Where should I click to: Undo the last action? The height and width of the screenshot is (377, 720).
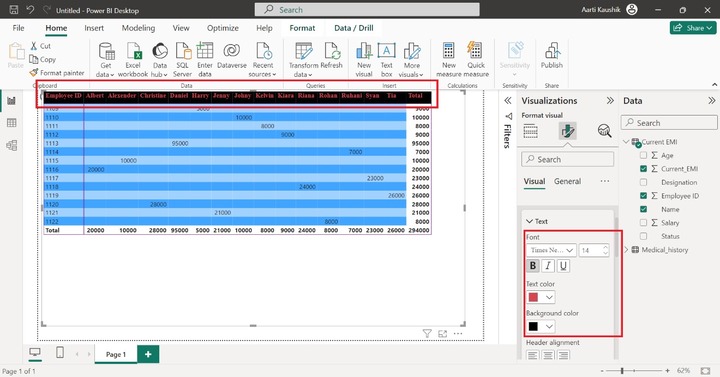30,10
